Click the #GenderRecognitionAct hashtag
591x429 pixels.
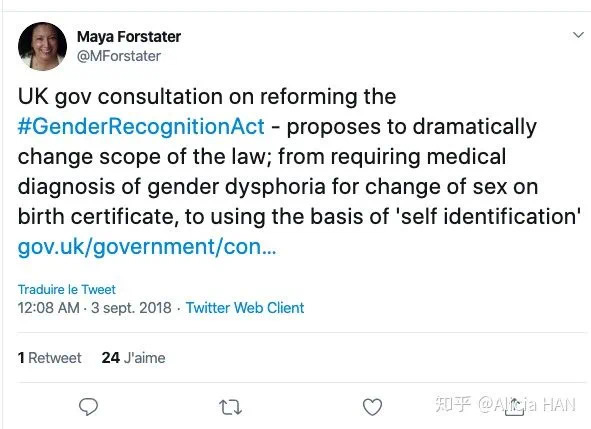tap(141, 126)
